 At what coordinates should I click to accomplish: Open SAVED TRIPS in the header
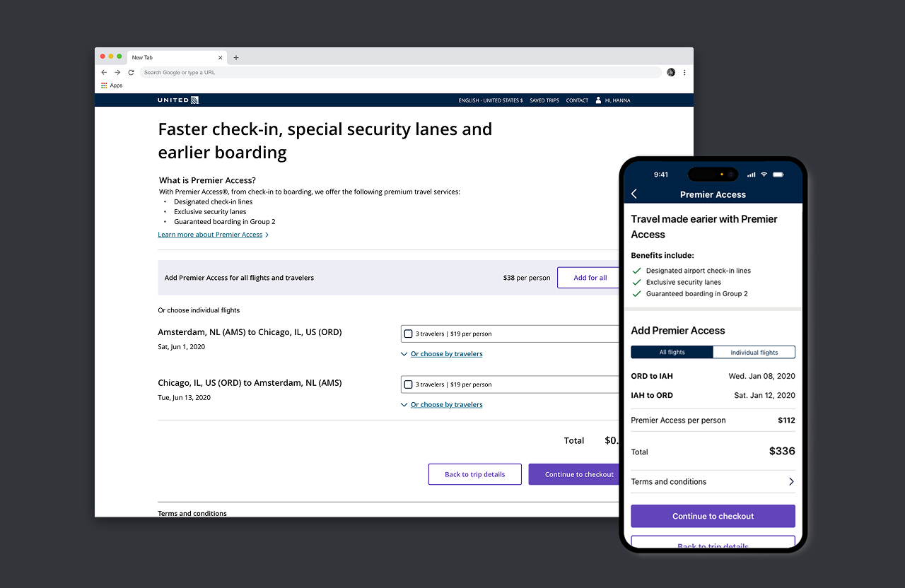[x=544, y=100]
